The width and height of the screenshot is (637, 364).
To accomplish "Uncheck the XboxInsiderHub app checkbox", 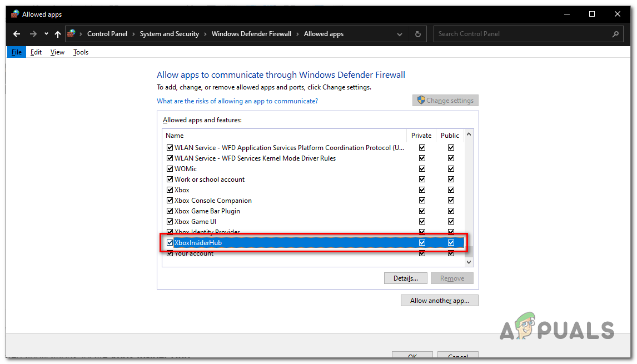I will pos(170,242).
